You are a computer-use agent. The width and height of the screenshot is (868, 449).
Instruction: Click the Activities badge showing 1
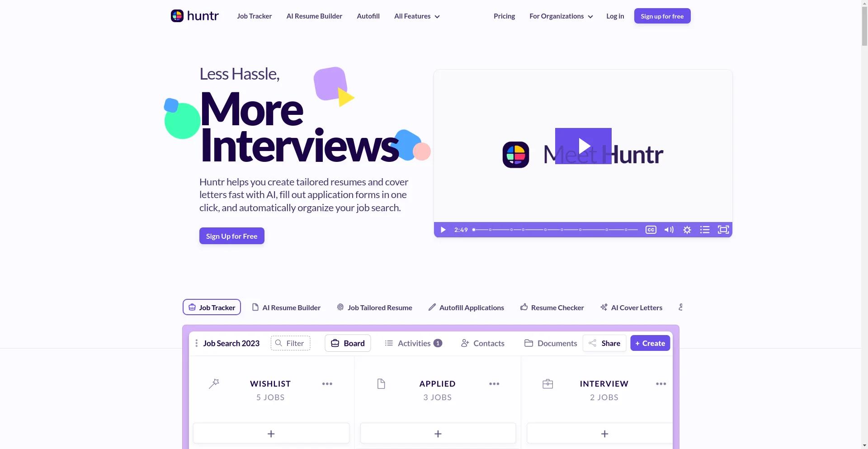click(438, 343)
